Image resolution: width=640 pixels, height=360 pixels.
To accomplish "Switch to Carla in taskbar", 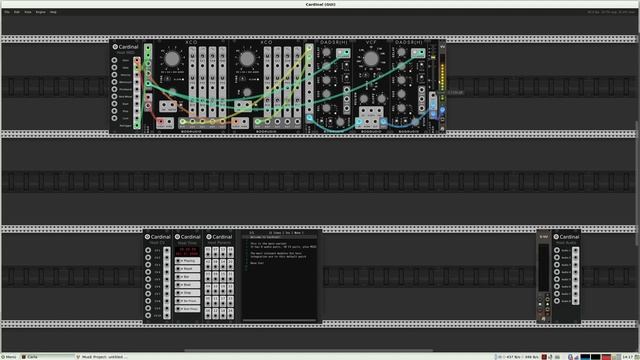I will coord(47,357).
